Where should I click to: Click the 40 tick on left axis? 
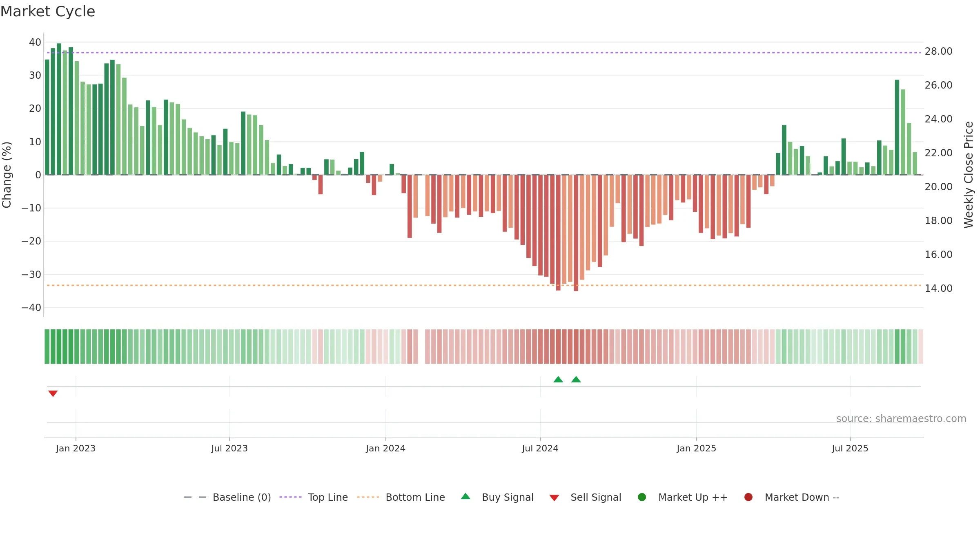pos(35,42)
